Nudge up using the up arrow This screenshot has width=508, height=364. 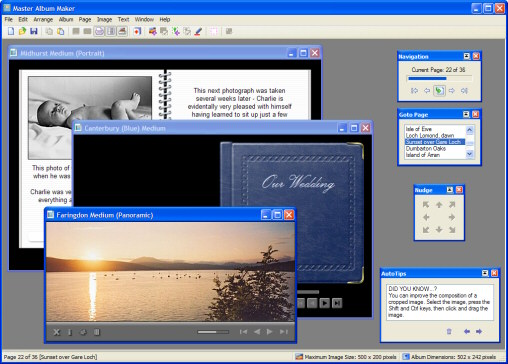coord(439,205)
